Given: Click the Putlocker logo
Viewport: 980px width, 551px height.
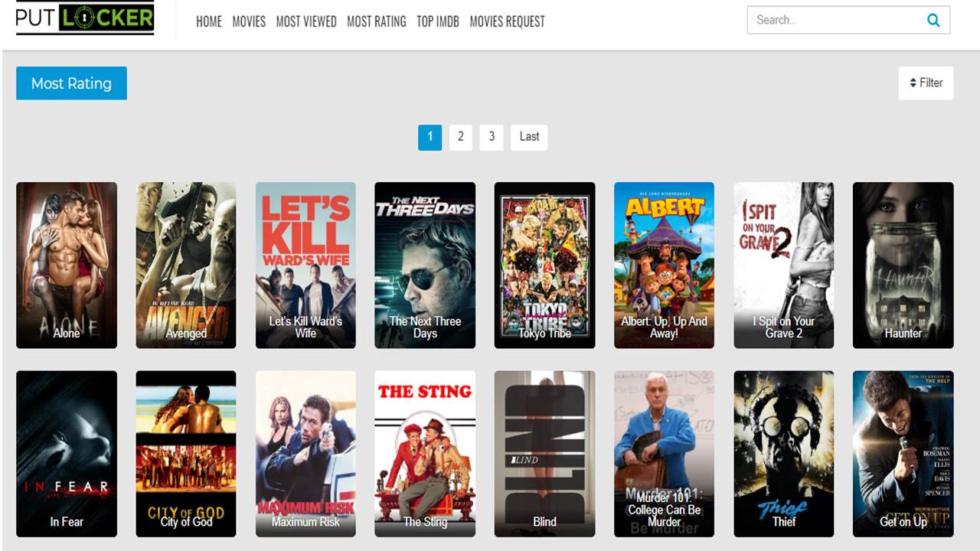Looking at the screenshot, I should pyautogui.click(x=85, y=18).
